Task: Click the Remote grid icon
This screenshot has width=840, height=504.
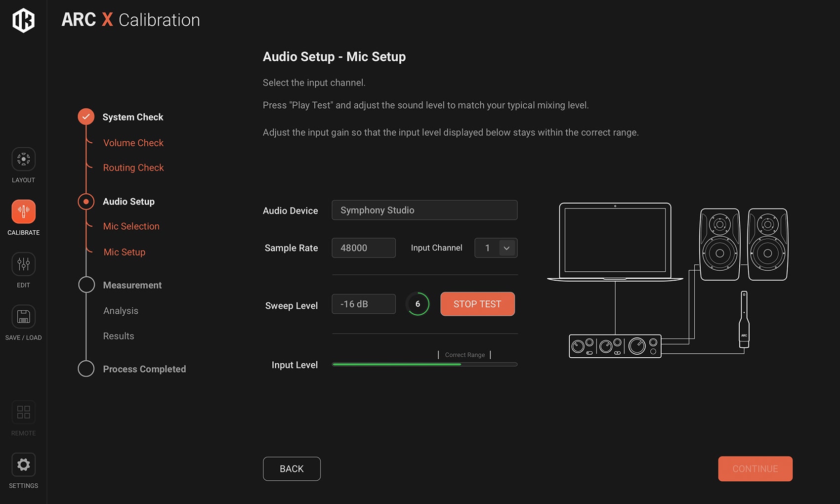Action: [23, 412]
